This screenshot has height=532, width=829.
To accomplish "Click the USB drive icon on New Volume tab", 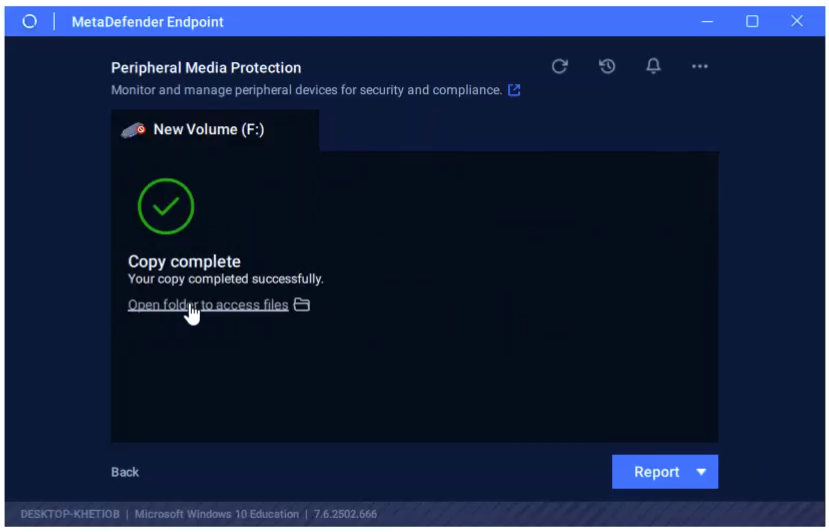I will (x=133, y=130).
